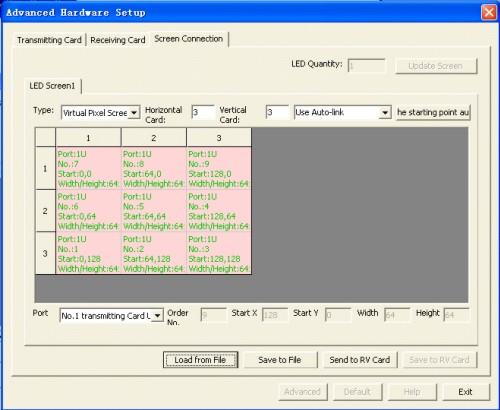
Task: Select the LED Screen1 tab
Action: (52, 86)
